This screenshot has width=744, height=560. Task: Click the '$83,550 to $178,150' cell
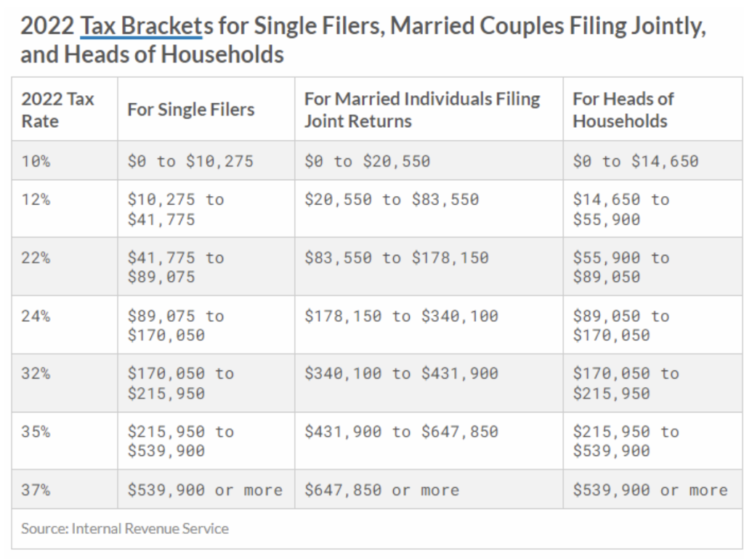(429, 267)
